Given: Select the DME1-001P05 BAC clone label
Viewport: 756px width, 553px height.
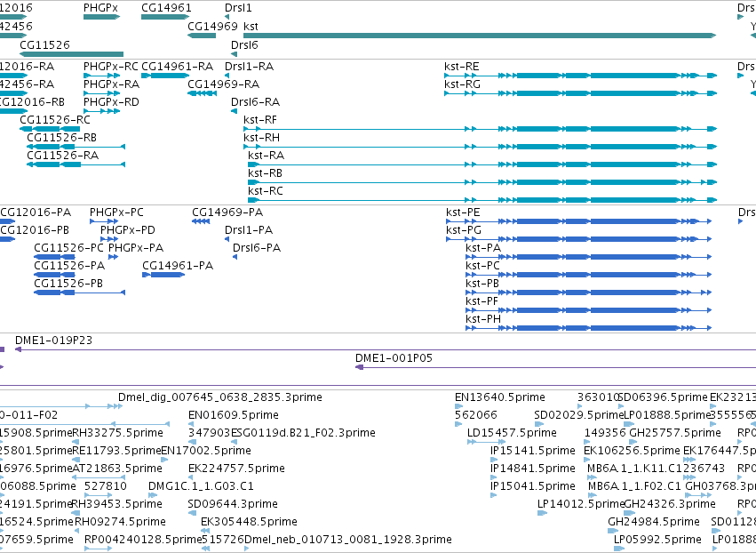Looking at the screenshot, I should click(394, 358).
